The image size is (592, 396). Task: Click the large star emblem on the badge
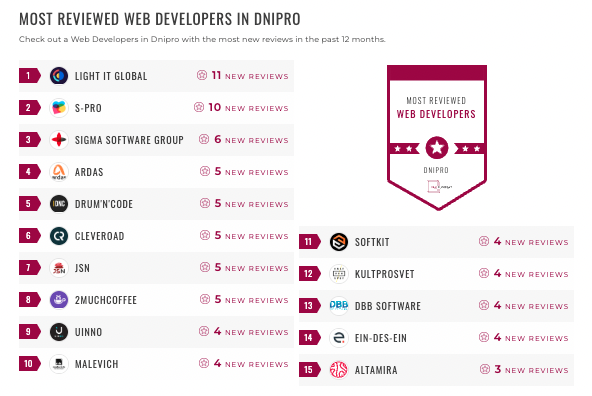(x=437, y=148)
